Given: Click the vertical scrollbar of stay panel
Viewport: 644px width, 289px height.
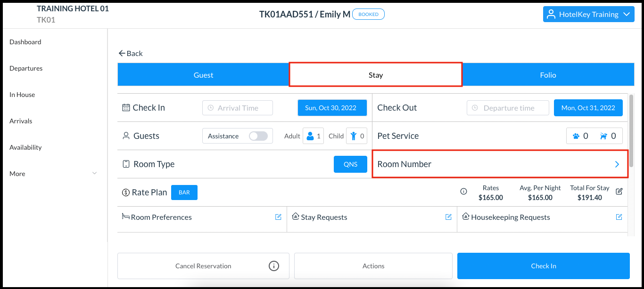Looking at the screenshot, I should click(631, 131).
